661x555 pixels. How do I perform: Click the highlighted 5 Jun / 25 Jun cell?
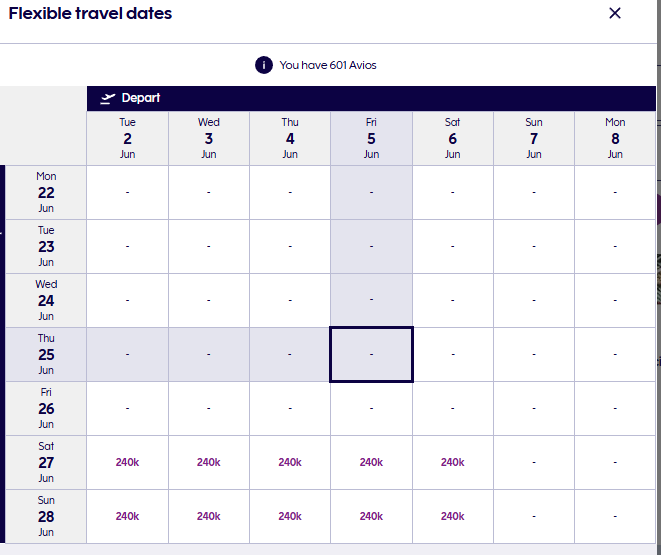point(371,354)
